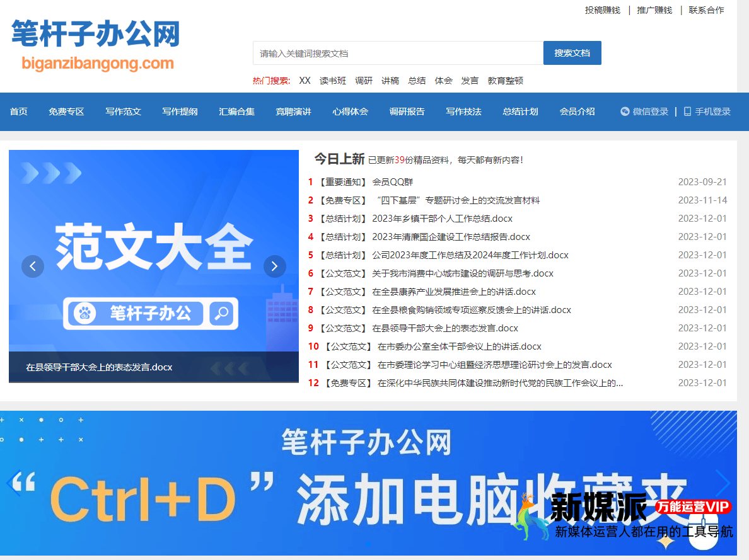Click the 投稿赚钱 link at top right
749x560 pixels.
tap(601, 10)
